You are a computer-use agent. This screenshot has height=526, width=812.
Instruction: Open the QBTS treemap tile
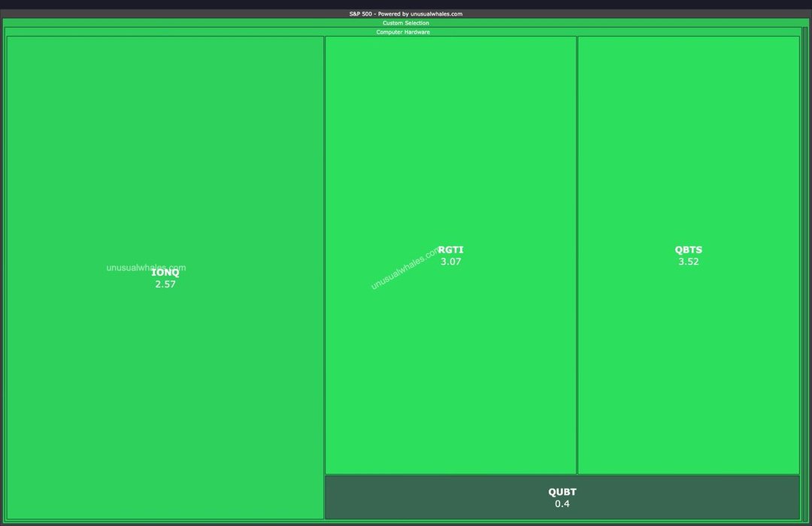[688, 255]
